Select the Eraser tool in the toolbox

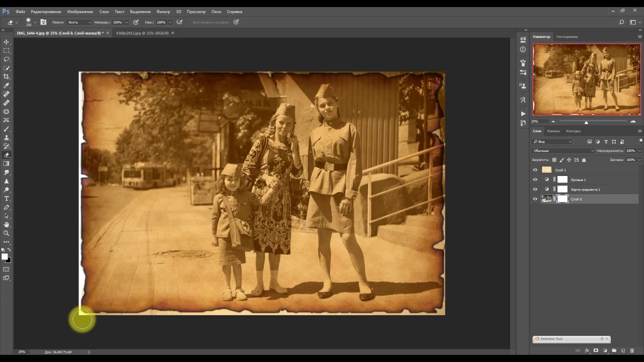click(x=7, y=155)
